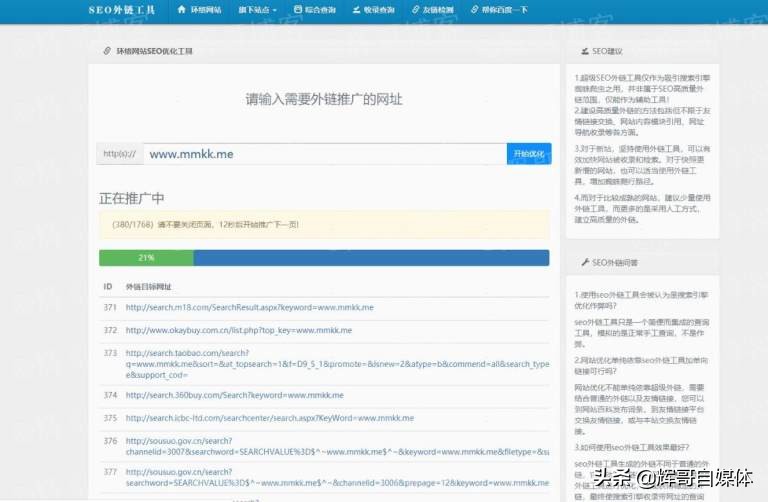Open the search.360buy.com link in row 374

(x=235, y=395)
